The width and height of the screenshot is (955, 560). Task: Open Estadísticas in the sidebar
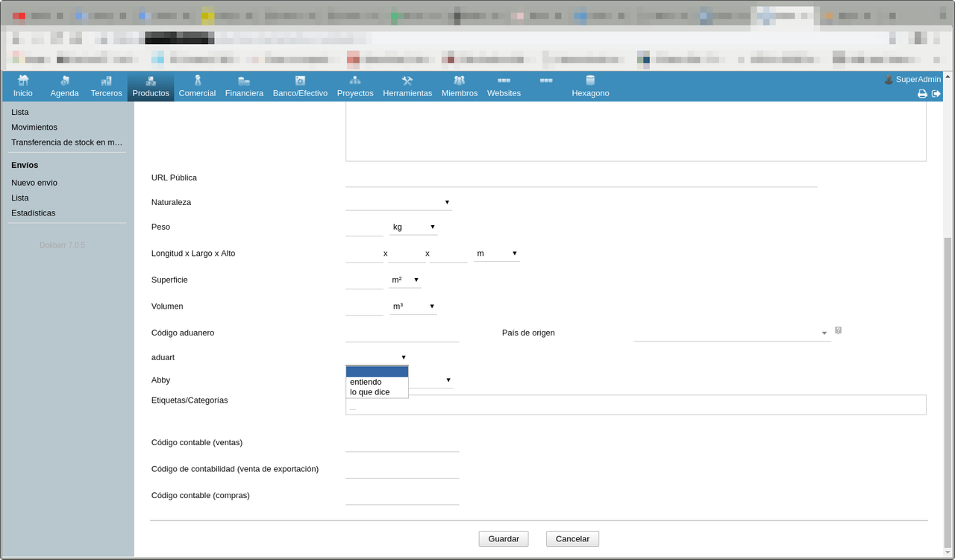[34, 213]
